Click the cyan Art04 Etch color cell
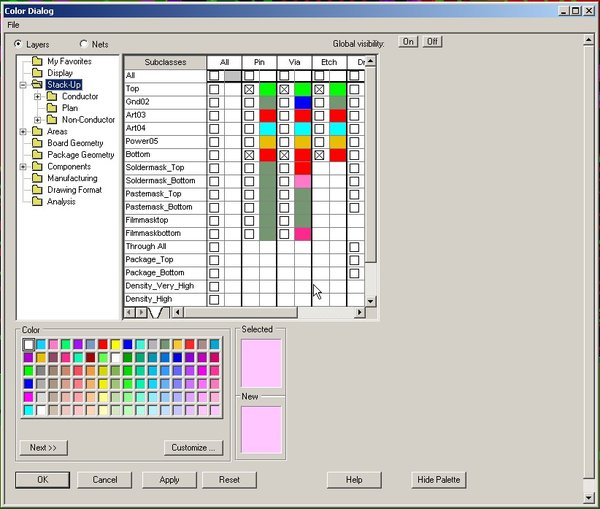 coord(338,129)
